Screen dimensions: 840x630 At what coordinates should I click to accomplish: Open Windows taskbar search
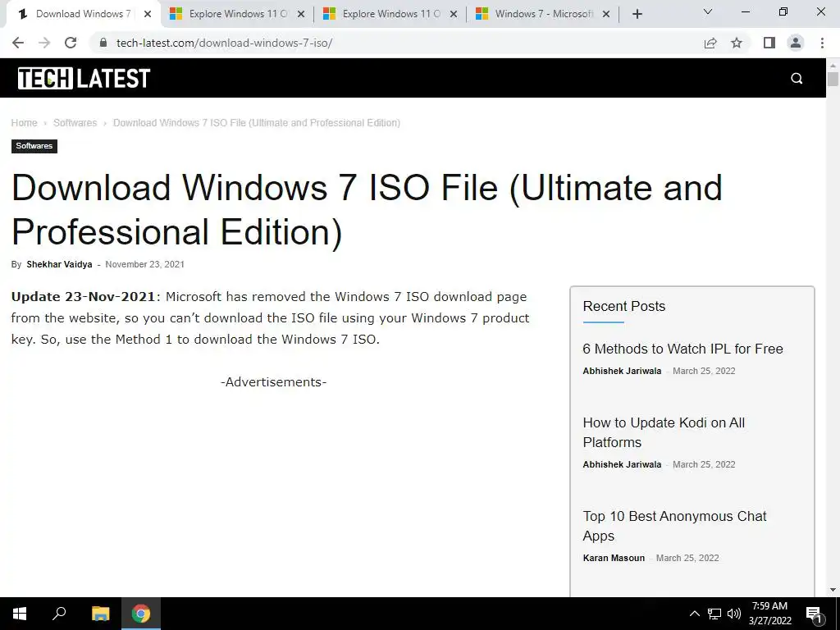click(59, 614)
